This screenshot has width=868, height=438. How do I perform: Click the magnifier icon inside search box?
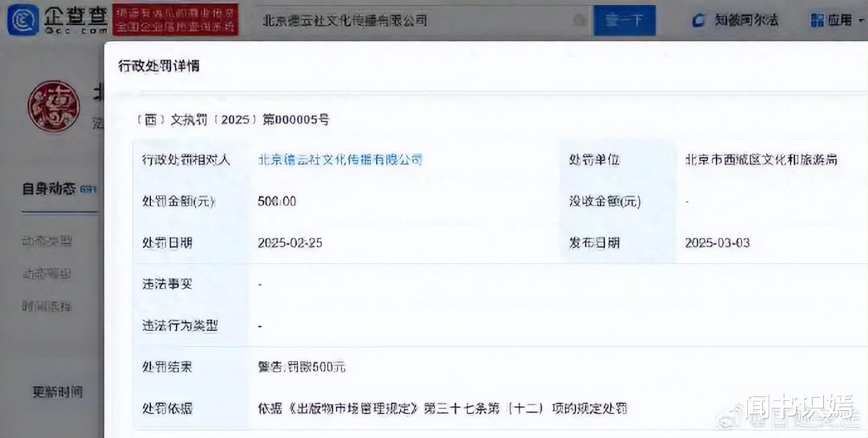[580, 20]
